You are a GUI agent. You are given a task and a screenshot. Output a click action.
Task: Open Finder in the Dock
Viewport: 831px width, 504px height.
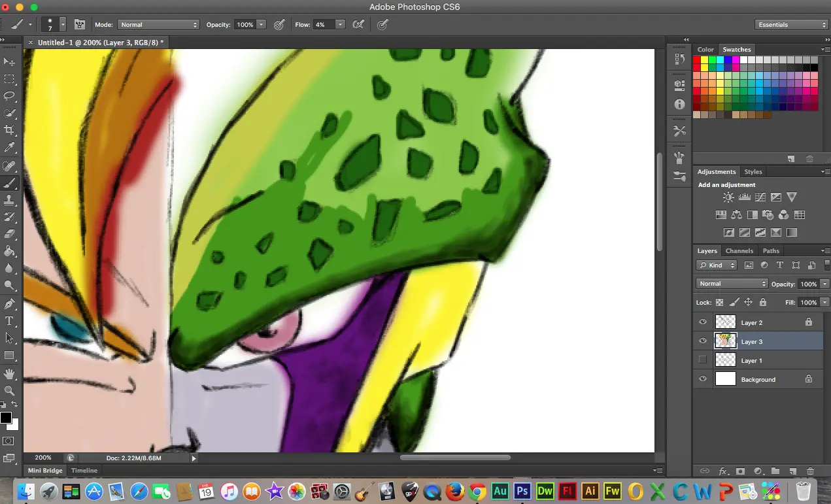pos(26,491)
